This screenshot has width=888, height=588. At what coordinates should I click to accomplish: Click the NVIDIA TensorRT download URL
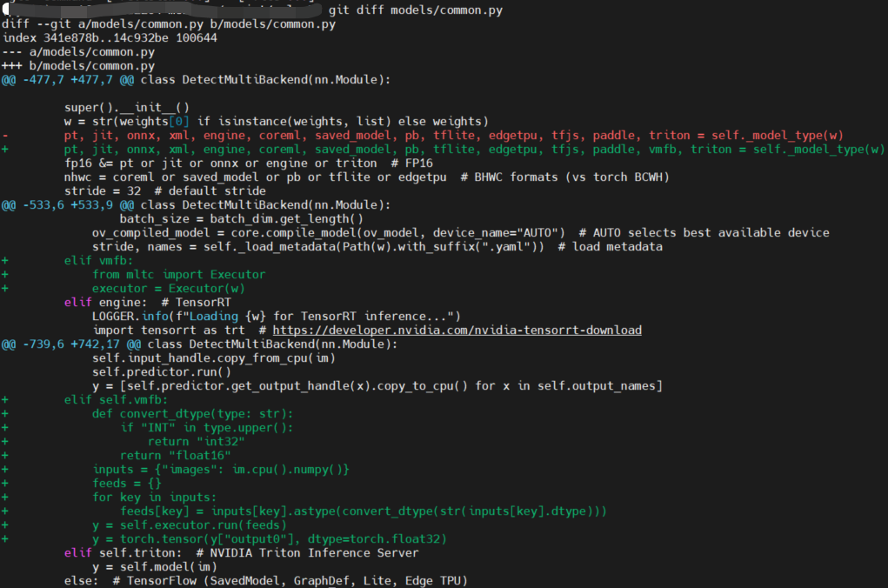(457, 331)
